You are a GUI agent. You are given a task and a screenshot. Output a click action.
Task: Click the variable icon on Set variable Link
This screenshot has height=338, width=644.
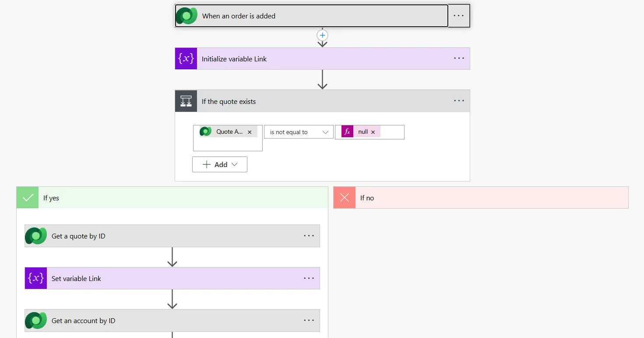(36, 278)
